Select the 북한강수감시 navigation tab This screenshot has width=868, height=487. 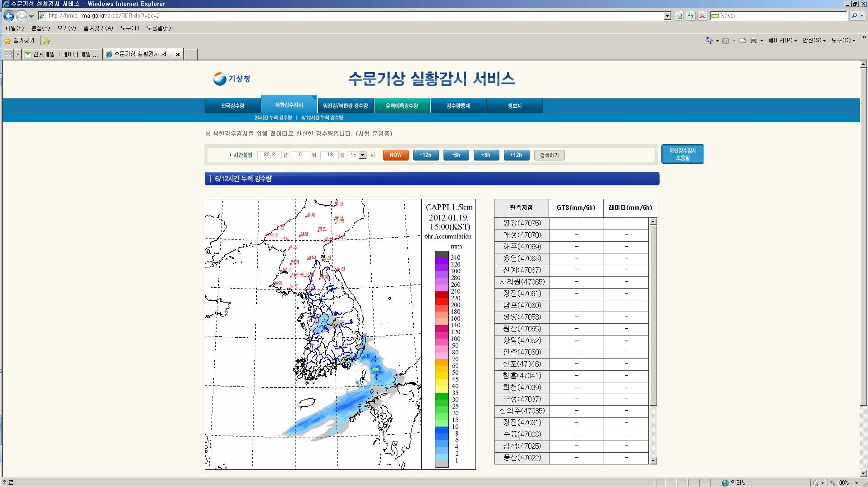pos(289,105)
